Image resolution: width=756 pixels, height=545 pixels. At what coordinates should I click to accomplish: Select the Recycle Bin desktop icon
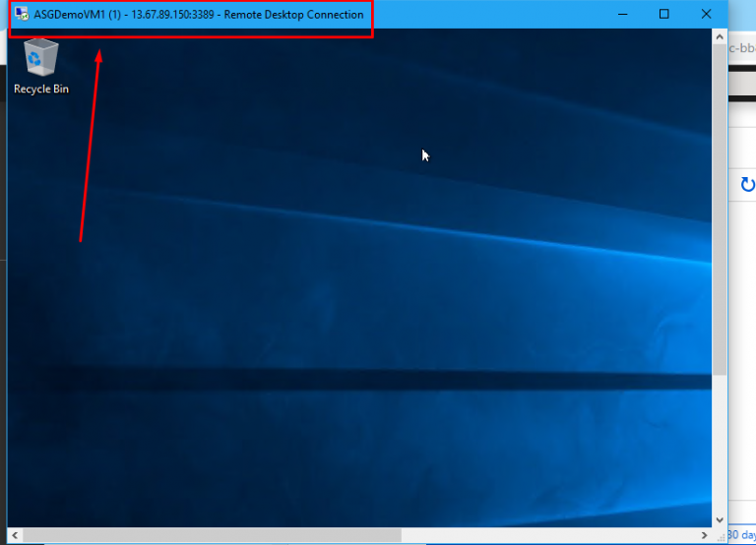(x=40, y=59)
